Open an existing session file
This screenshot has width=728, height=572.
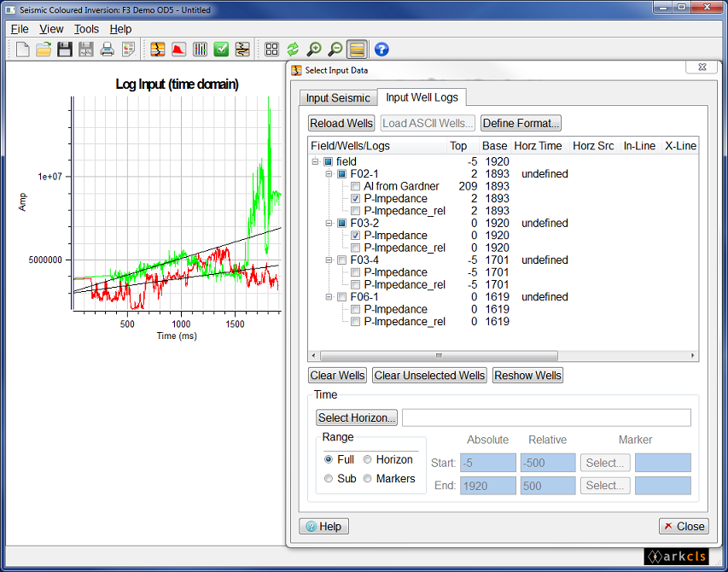click(44, 50)
